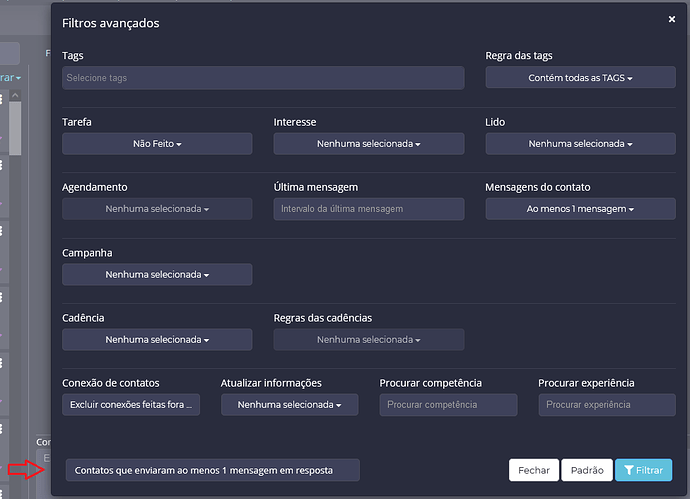Open the Regra das tags dropdown
The image size is (690, 499).
point(580,77)
